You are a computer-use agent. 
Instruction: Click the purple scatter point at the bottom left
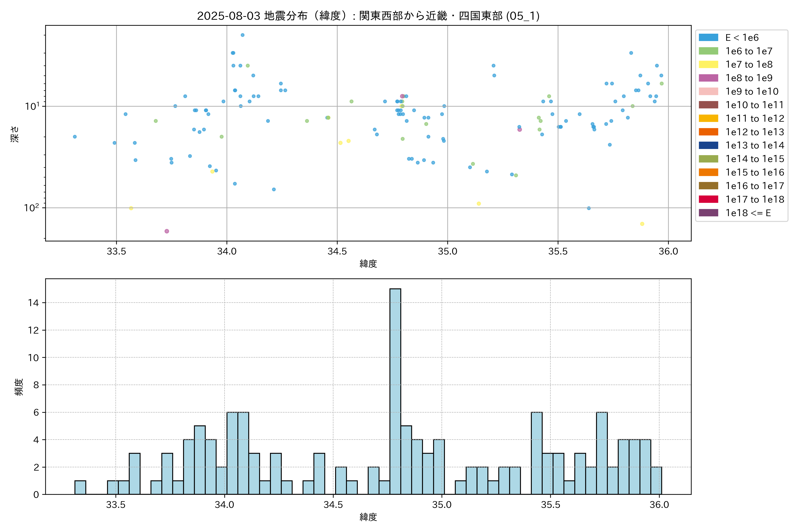click(x=167, y=231)
